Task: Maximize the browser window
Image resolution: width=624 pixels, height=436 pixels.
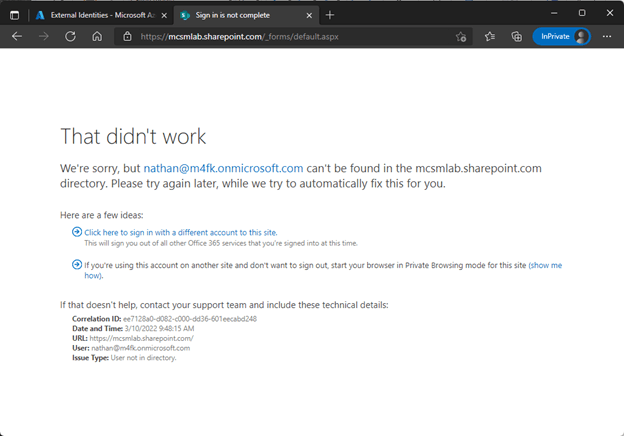Action: pyautogui.click(x=582, y=13)
